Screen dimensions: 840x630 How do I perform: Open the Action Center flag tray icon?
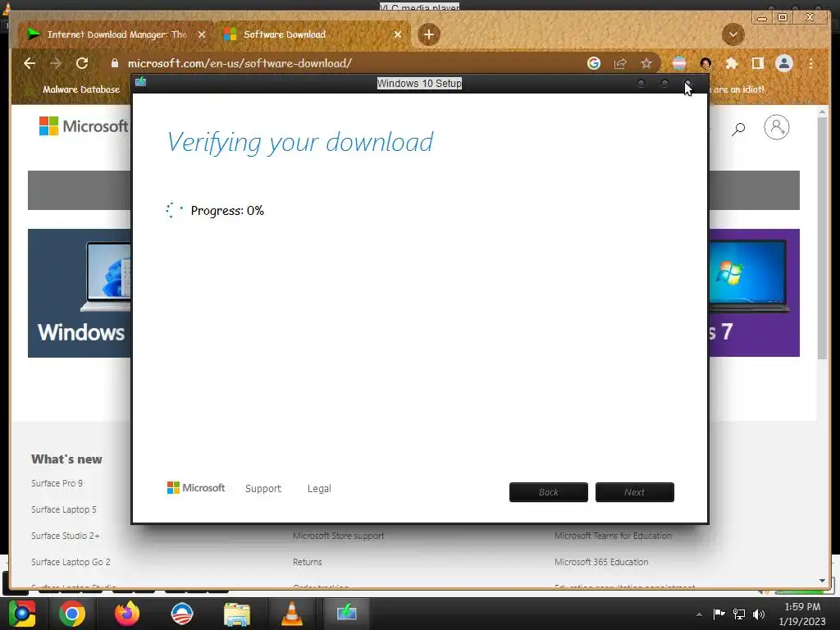pyautogui.click(x=719, y=614)
